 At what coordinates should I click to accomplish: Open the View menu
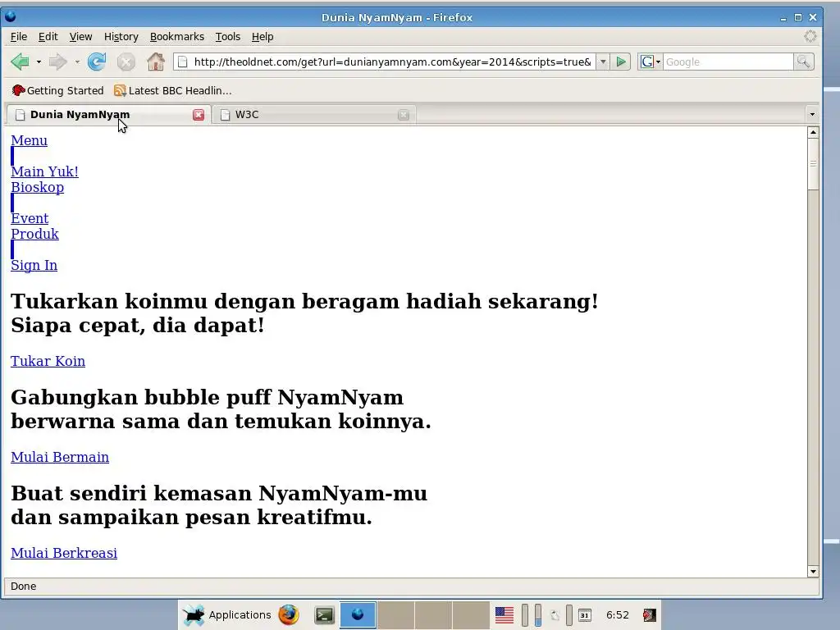click(81, 36)
